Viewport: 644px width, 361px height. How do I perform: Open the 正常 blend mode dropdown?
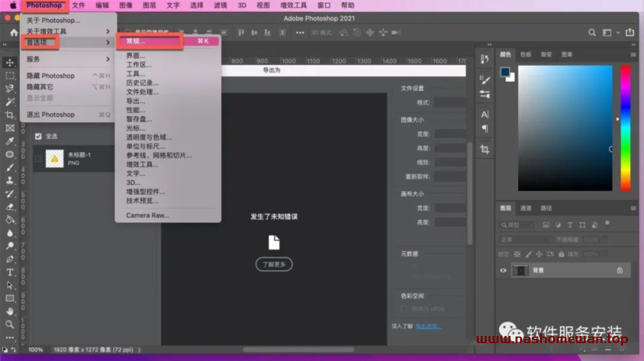[x=526, y=239]
